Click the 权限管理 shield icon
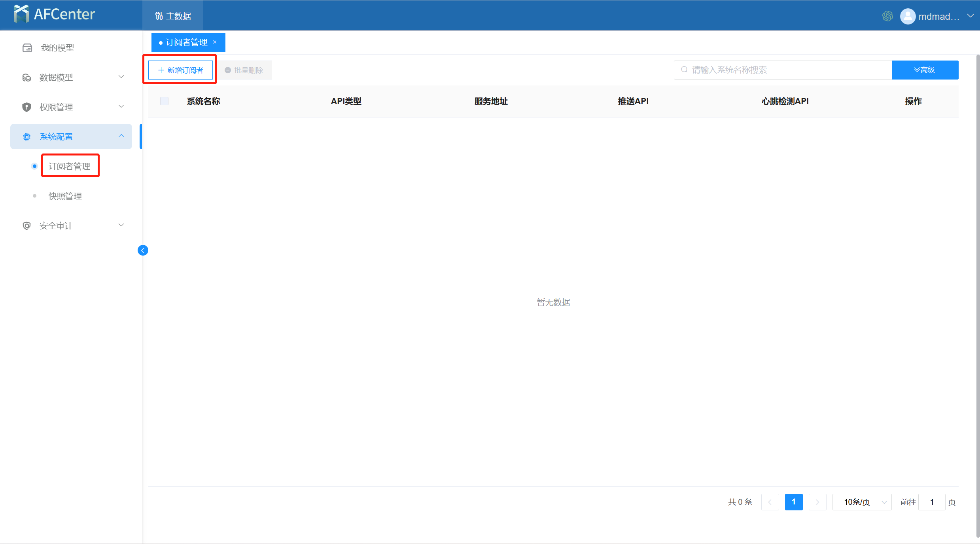The width and height of the screenshot is (980, 544). pyautogui.click(x=26, y=107)
